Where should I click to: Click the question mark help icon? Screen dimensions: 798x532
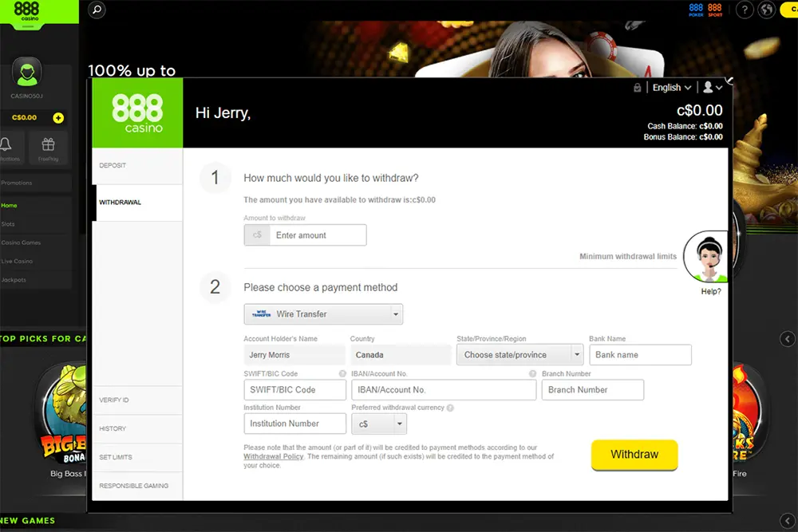745,10
